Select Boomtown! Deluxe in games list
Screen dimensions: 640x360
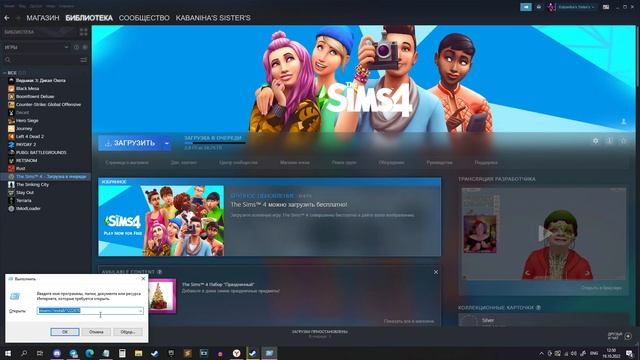tap(35, 97)
